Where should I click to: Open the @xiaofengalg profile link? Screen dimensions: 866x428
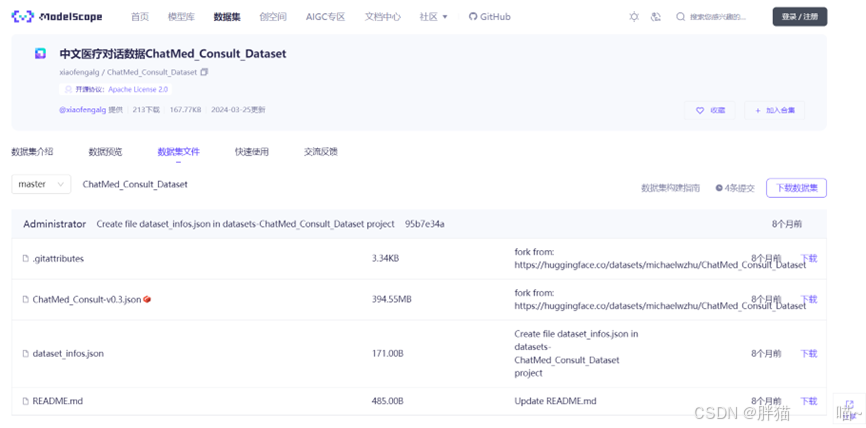pos(82,110)
